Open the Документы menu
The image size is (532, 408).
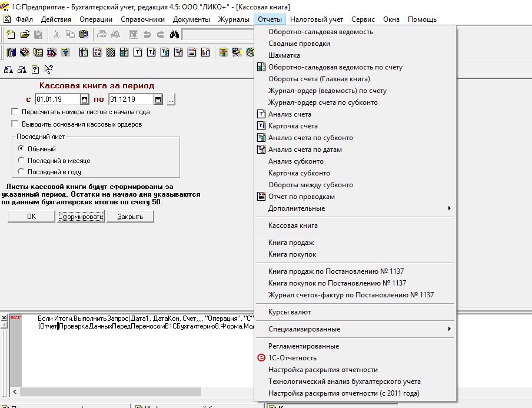191,19
